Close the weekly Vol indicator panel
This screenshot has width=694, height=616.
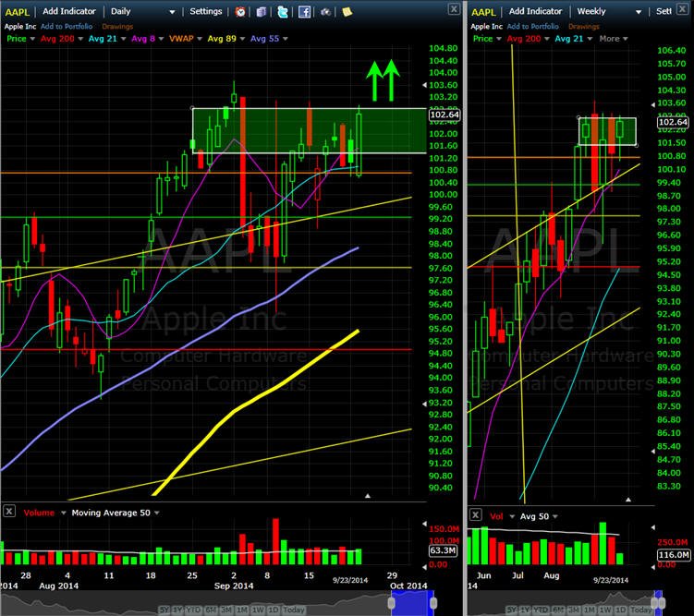point(475,514)
